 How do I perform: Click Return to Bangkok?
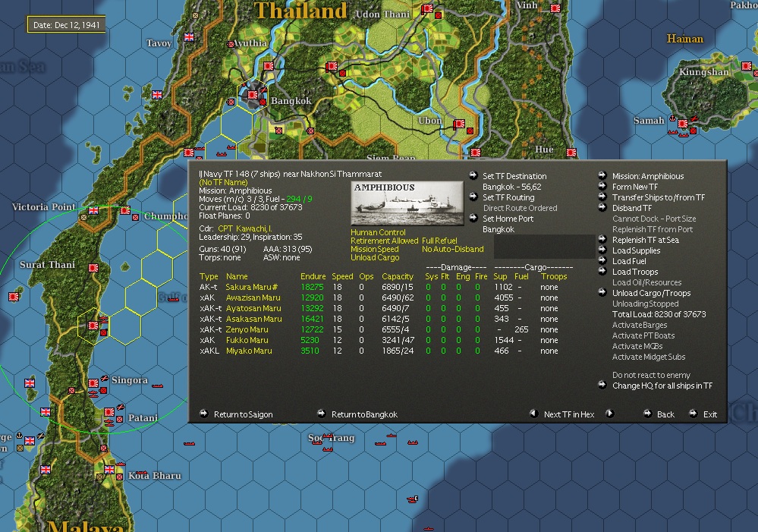[364, 414]
